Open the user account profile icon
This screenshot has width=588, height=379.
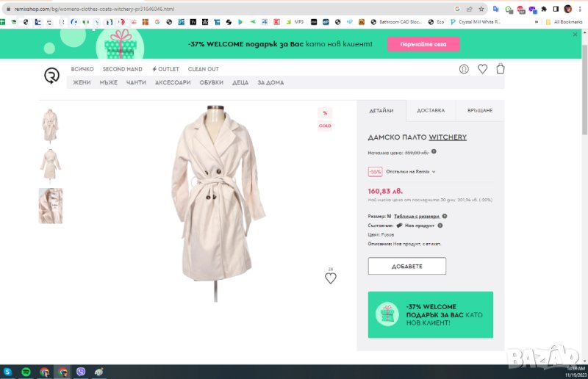point(464,69)
